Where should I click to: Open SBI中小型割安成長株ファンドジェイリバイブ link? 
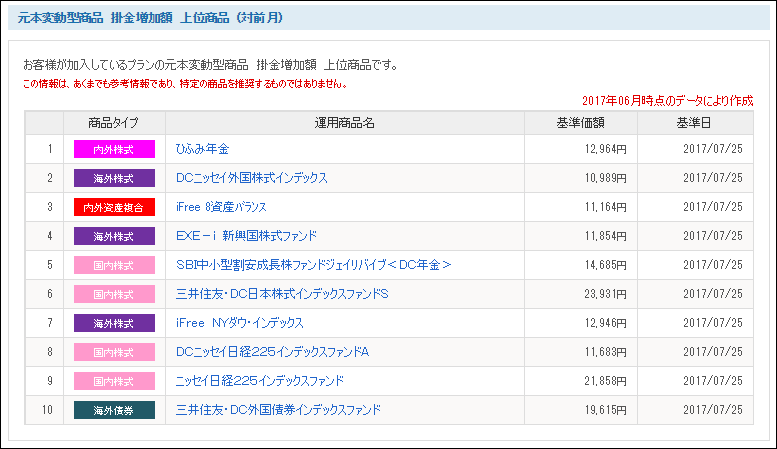(314, 265)
